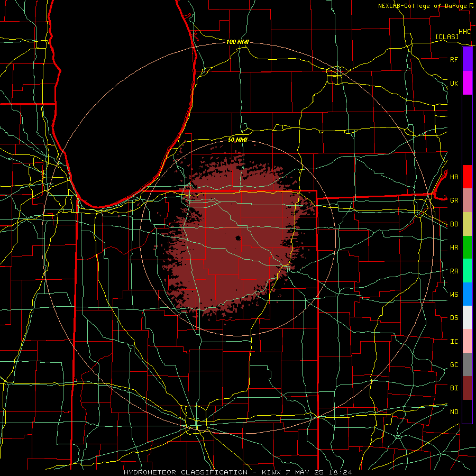The width and height of the screenshot is (476, 476).
Task: Select the mint green RA legend swatch
Action: [x=467, y=271]
